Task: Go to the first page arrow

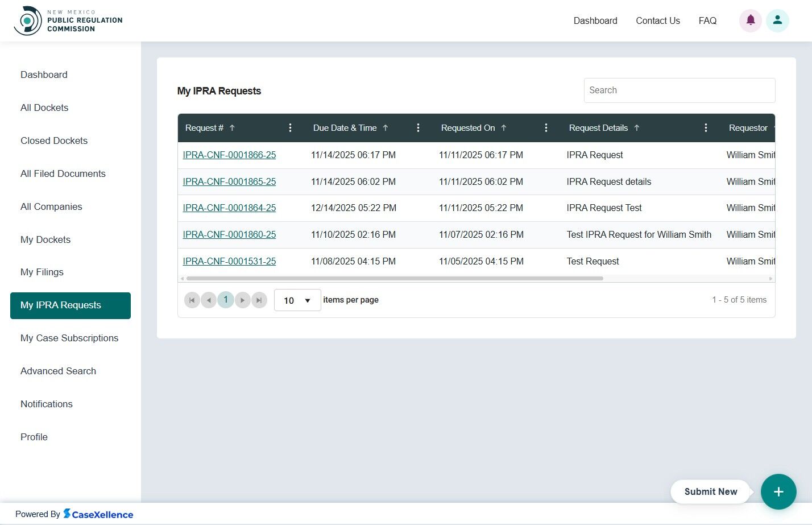Action: (192, 300)
